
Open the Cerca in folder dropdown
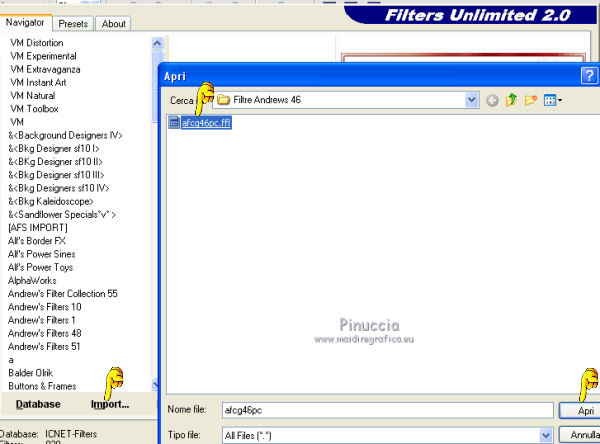pos(471,100)
